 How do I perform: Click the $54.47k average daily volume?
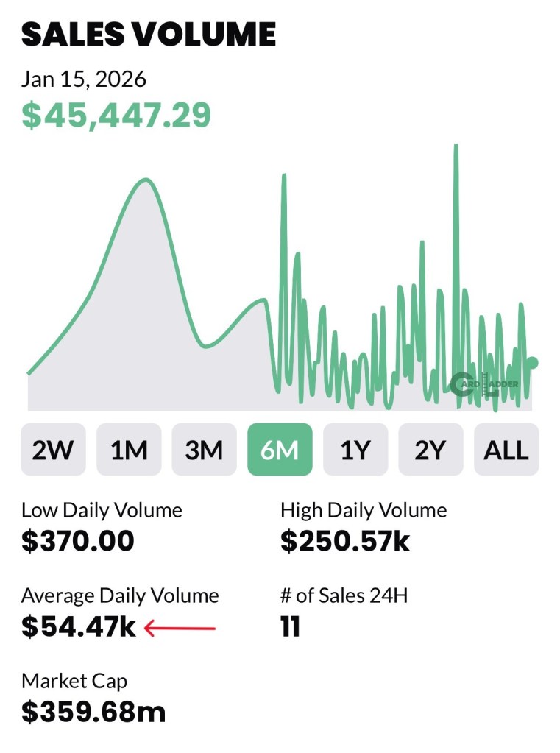[79, 627]
